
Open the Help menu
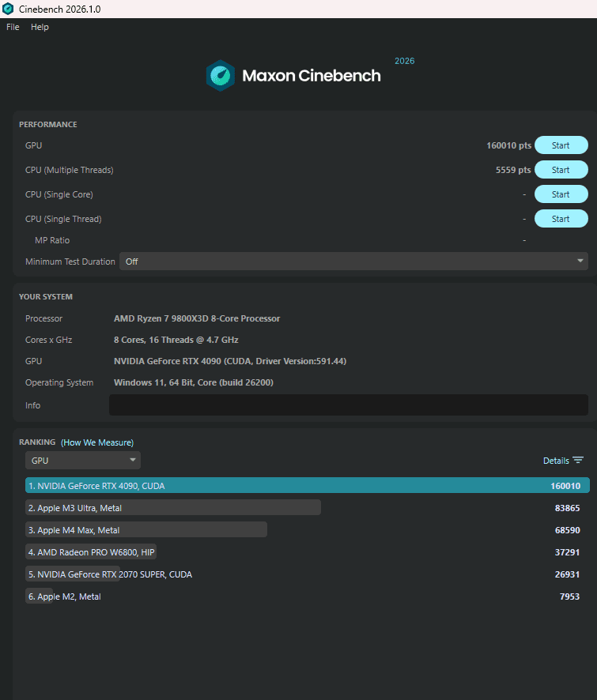click(40, 27)
